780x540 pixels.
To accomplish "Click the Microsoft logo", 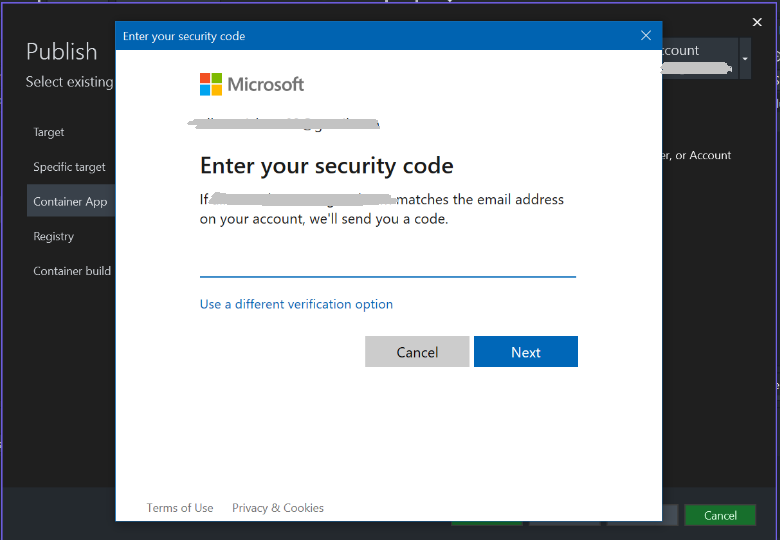I will coord(252,85).
